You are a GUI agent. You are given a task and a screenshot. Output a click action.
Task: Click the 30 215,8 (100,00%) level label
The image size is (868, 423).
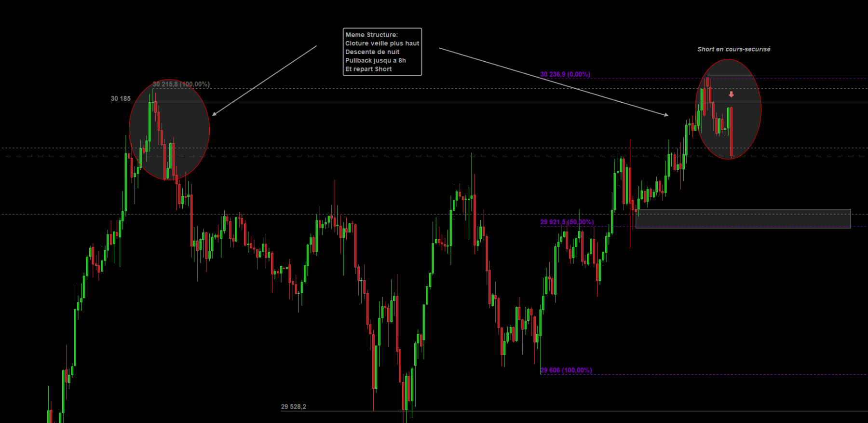click(x=181, y=84)
